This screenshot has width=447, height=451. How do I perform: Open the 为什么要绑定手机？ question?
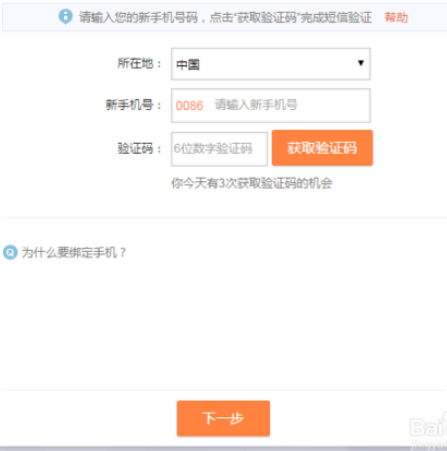click(x=74, y=252)
